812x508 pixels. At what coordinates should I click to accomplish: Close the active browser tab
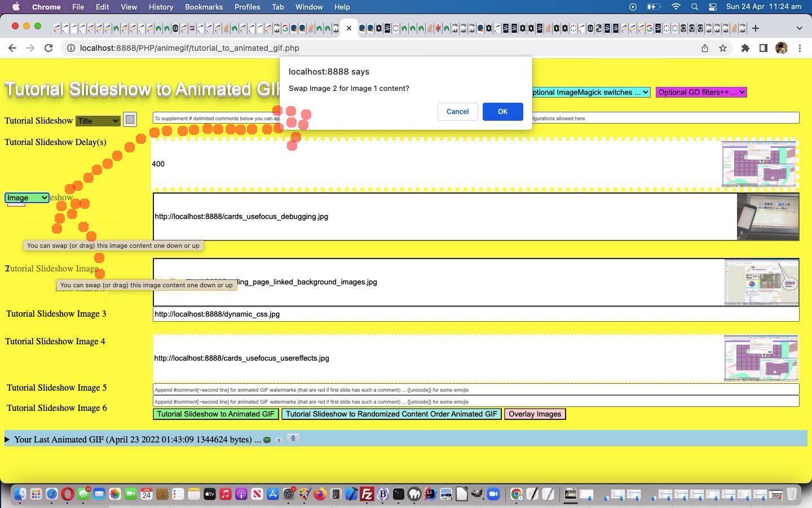(x=349, y=28)
